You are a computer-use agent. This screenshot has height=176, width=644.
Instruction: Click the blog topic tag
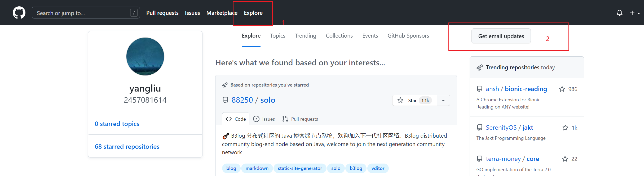click(x=231, y=168)
